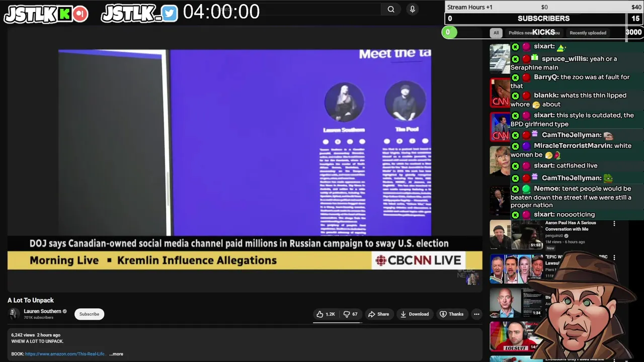The width and height of the screenshot is (644, 362).
Task: Open the keyboard thumbnail suggested video
Action: [500, 59]
